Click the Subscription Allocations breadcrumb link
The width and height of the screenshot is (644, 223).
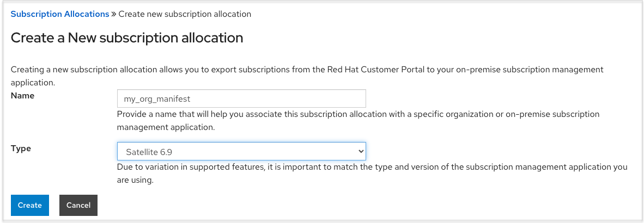pos(60,14)
